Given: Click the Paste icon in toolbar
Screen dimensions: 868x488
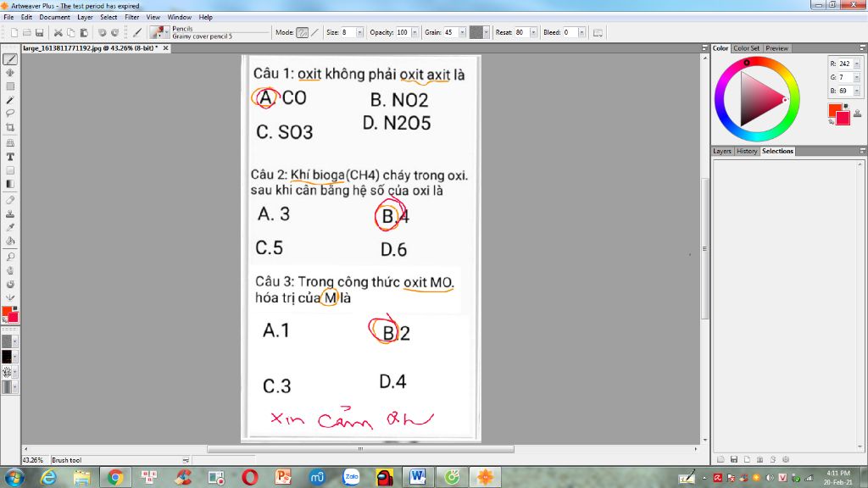Looking at the screenshot, I should (x=84, y=33).
